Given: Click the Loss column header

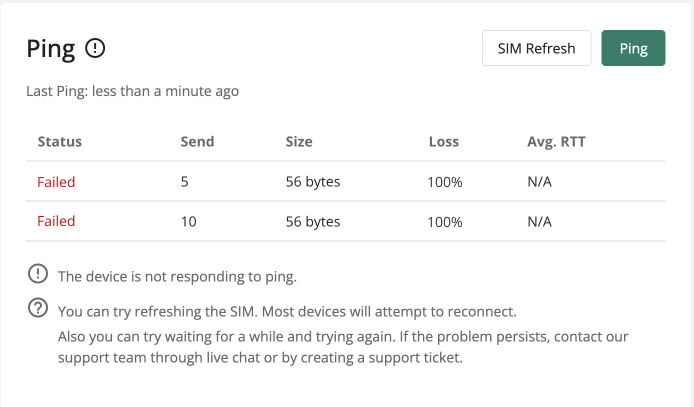Looking at the screenshot, I should click(x=443, y=141).
